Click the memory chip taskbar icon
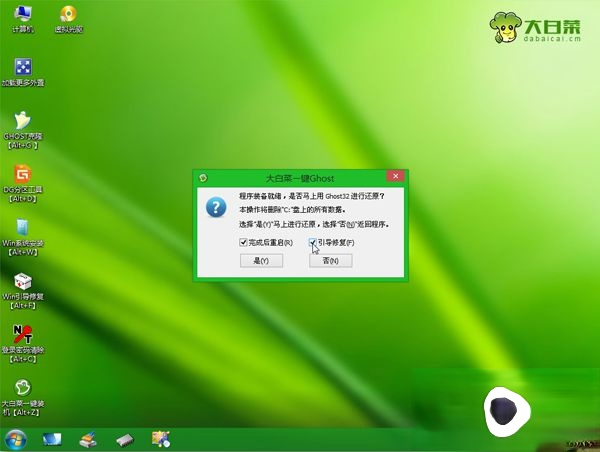The height and width of the screenshot is (452, 600). click(125, 440)
